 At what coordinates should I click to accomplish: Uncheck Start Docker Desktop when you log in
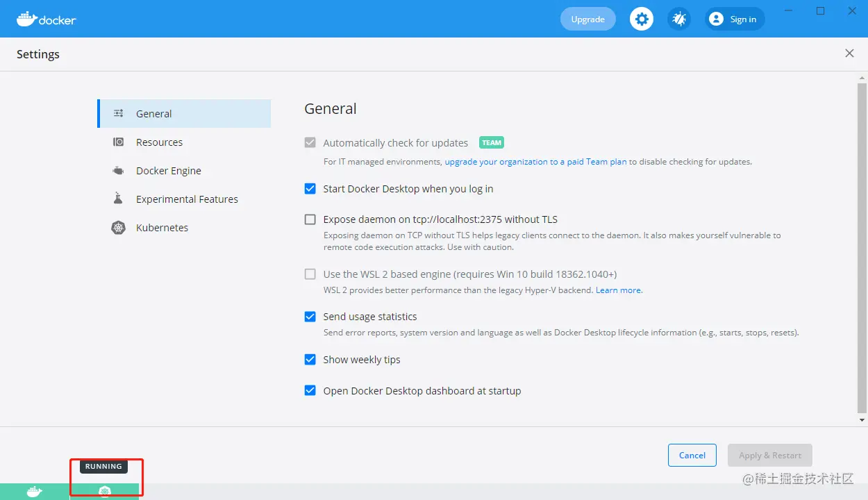point(310,188)
